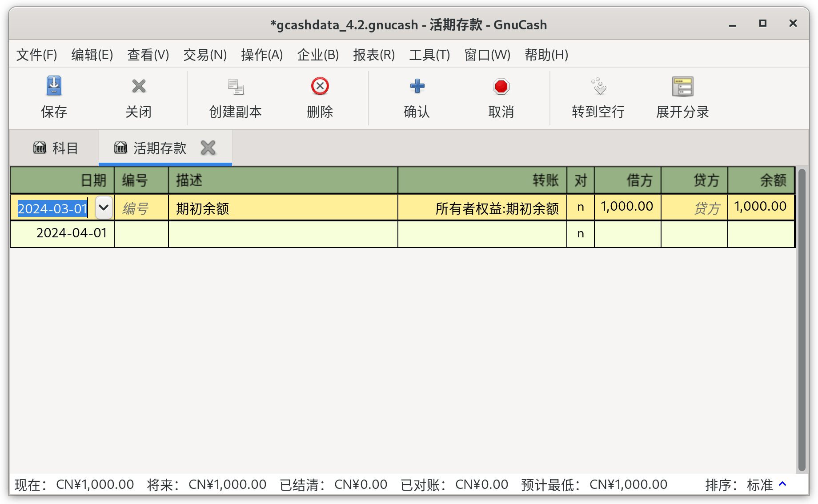Open the 文件(F) menu
Viewport: 818px width, 504px height.
(x=36, y=55)
